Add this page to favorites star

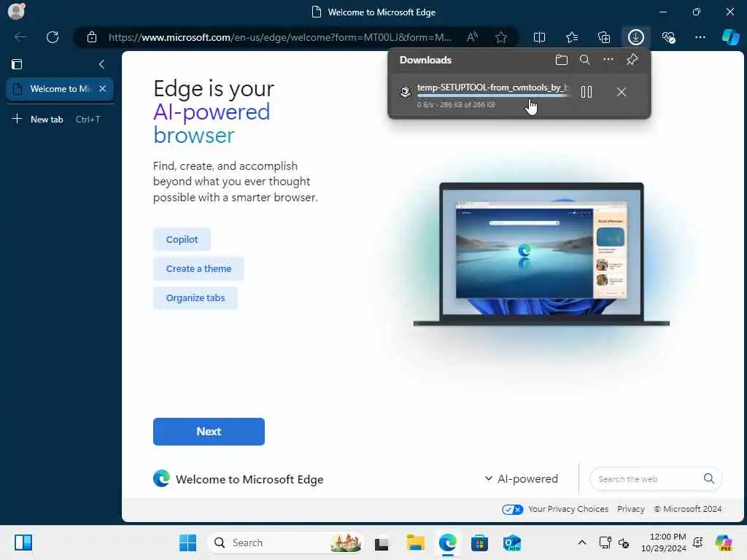[x=500, y=37]
